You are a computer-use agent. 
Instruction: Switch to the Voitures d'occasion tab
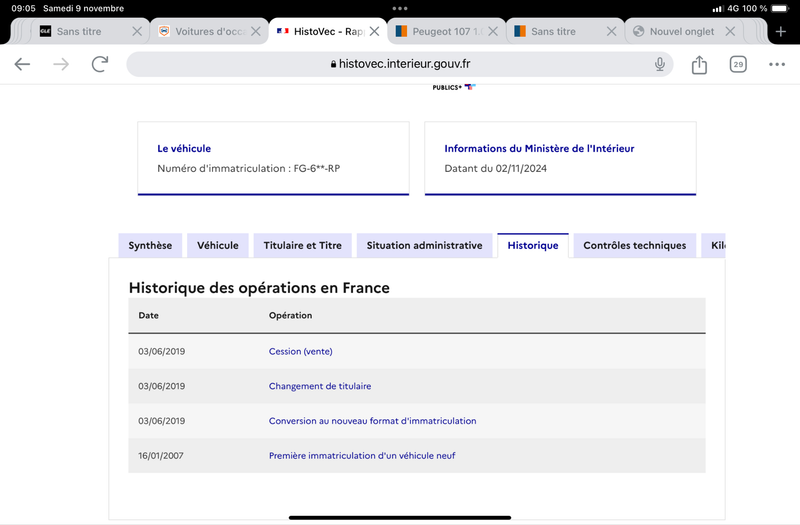point(209,32)
